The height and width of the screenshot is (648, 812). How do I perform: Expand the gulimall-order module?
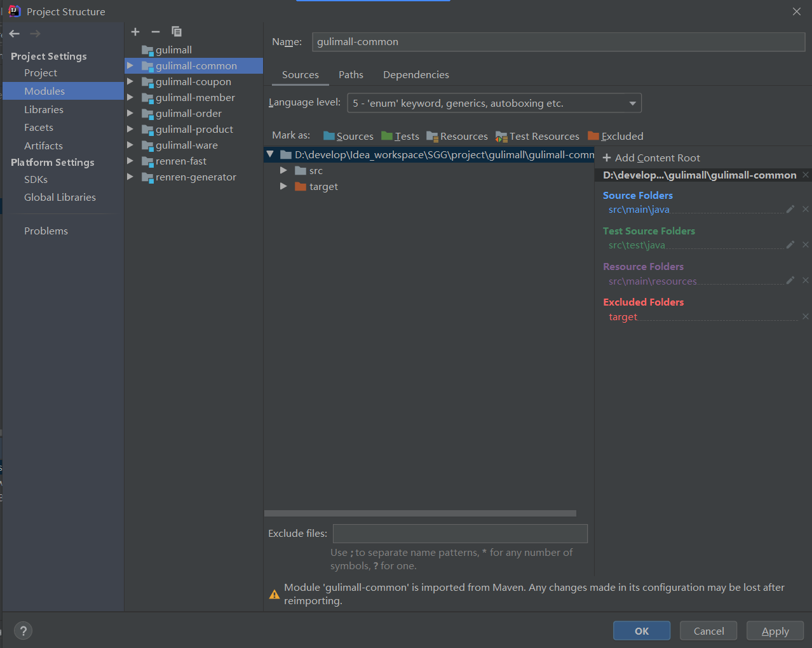pyautogui.click(x=130, y=113)
